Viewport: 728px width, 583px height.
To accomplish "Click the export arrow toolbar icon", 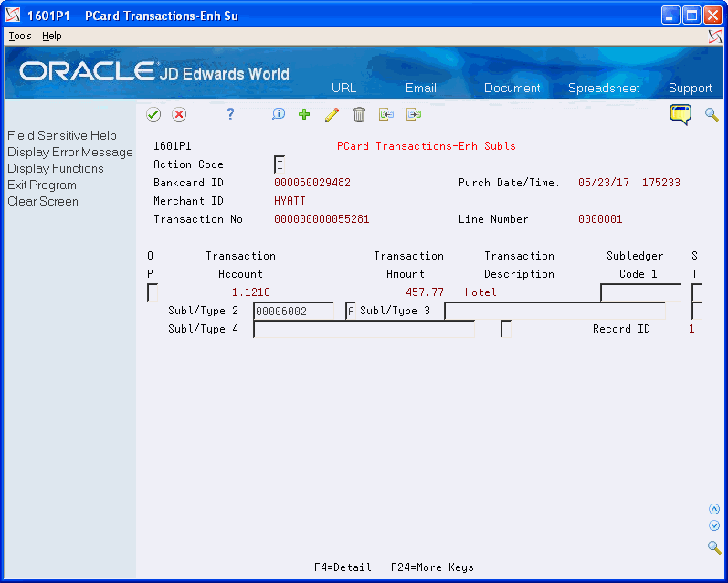I will pos(414,114).
